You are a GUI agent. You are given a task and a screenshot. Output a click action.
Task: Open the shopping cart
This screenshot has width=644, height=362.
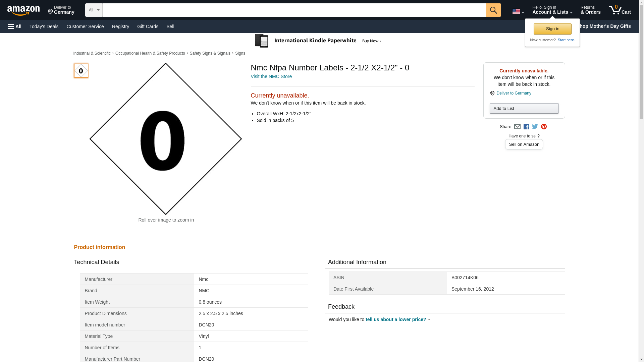click(x=620, y=10)
